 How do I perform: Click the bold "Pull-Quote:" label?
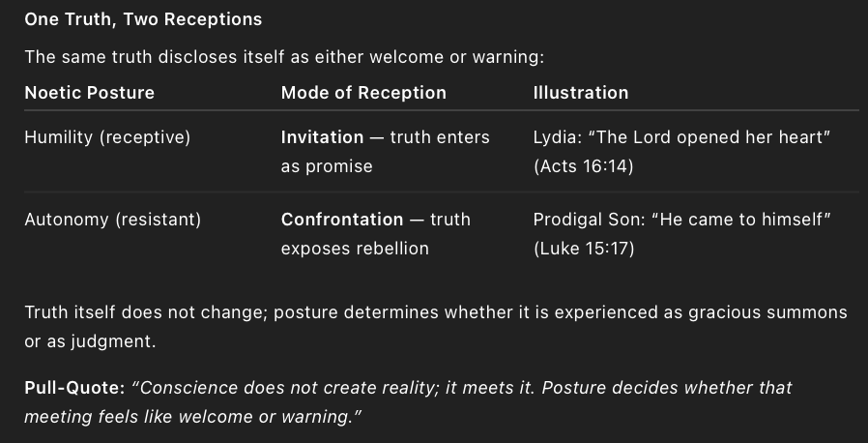pos(74,388)
